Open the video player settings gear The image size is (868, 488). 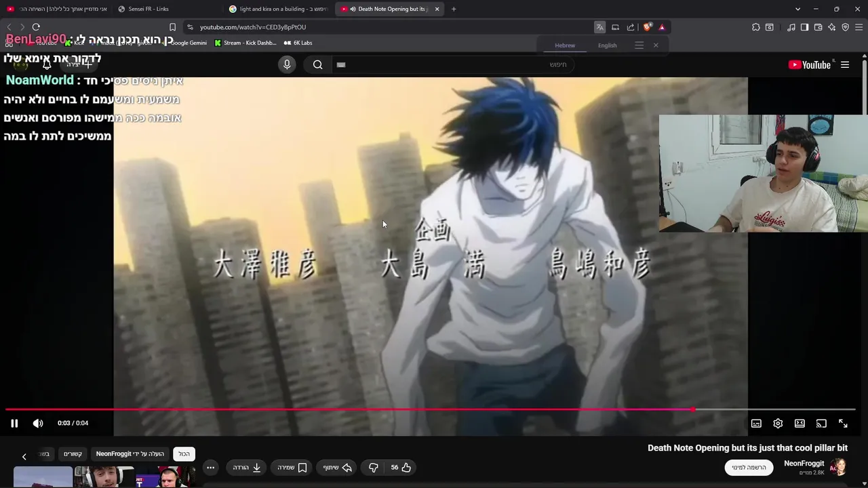(778, 424)
